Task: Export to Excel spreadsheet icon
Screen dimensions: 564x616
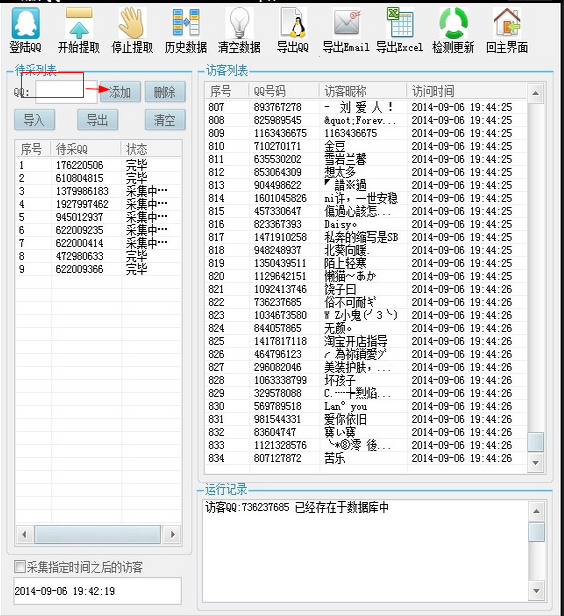Action: coord(400,24)
